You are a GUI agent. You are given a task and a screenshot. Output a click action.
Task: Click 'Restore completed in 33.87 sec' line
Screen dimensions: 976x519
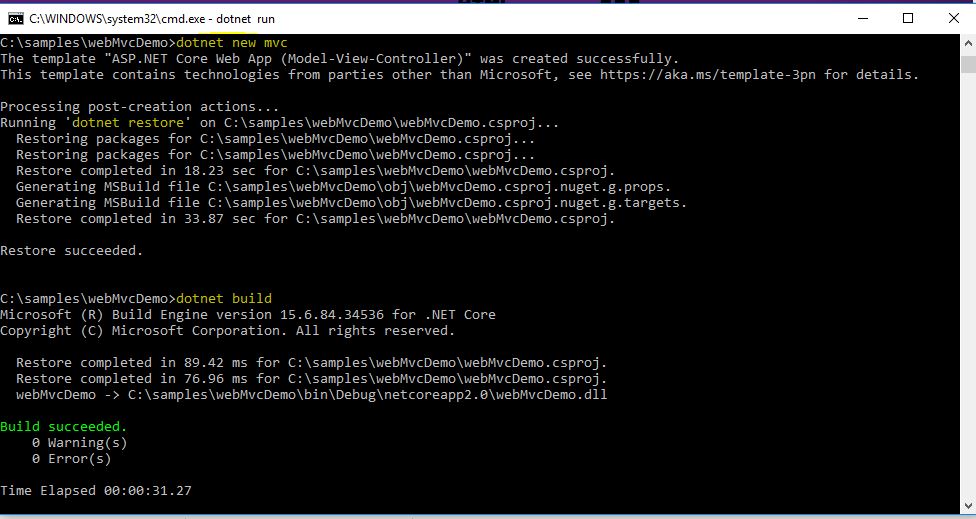316,218
